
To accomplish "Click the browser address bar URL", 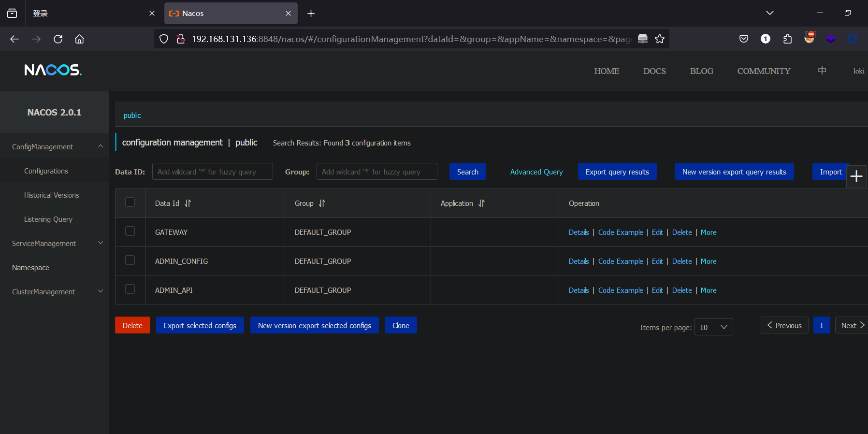I will pyautogui.click(x=412, y=39).
